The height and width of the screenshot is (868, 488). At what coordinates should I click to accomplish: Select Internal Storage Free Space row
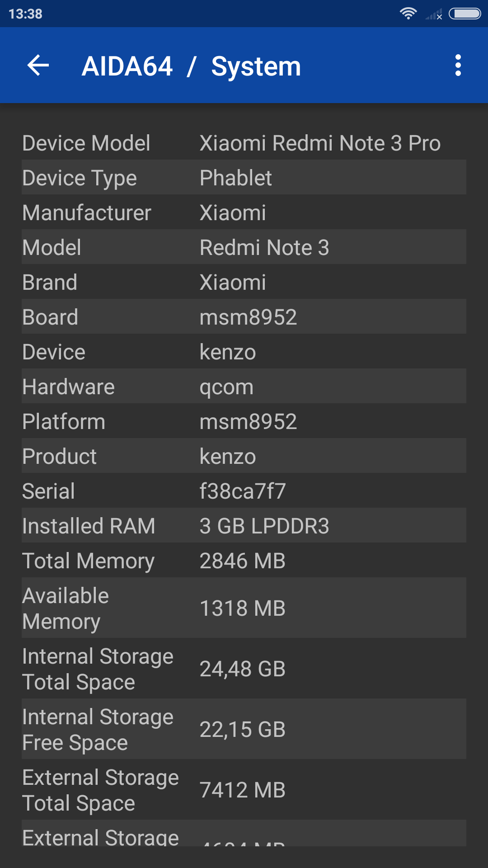tap(244, 729)
